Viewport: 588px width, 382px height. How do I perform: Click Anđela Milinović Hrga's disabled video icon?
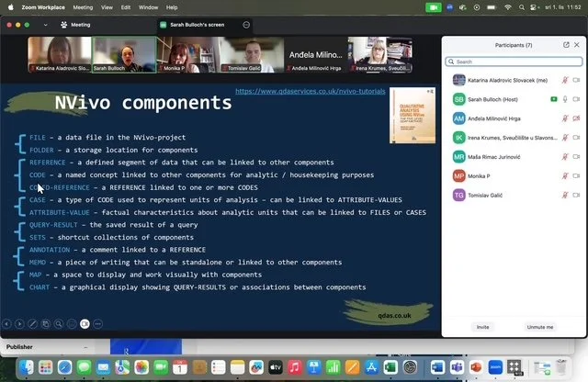pyautogui.click(x=576, y=118)
